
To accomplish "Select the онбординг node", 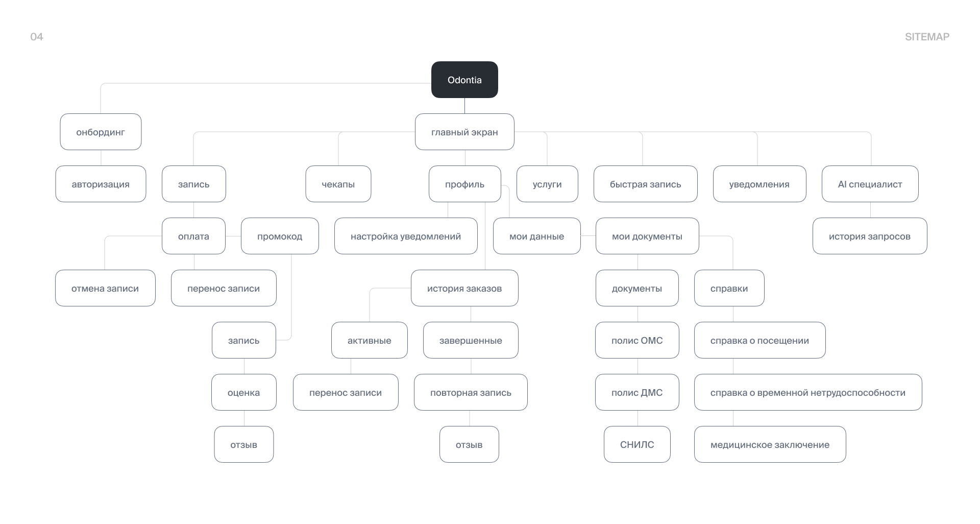I will [101, 132].
